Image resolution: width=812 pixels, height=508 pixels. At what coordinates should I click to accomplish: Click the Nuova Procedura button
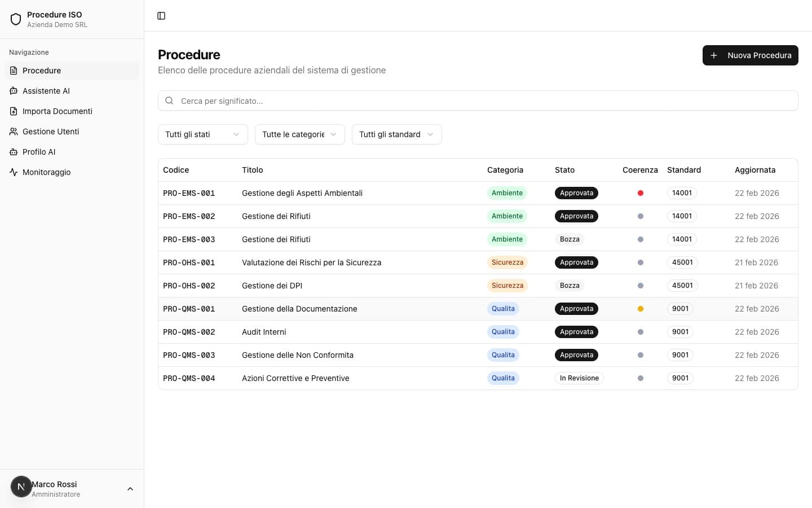coord(751,55)
